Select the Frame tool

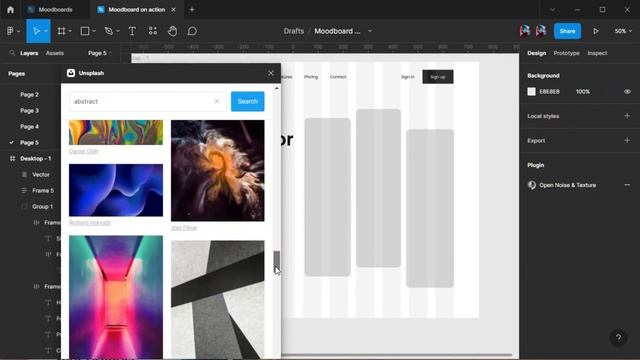pyautogui.click(x=61, y=31)
